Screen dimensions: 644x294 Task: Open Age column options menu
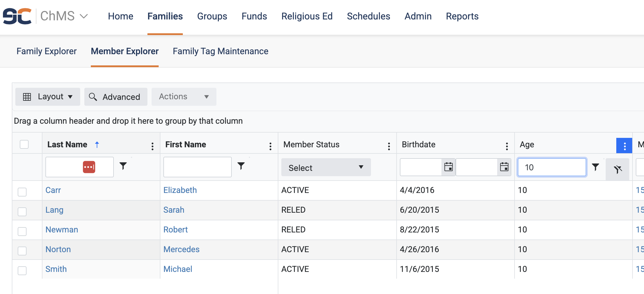(x=624, y=146)
